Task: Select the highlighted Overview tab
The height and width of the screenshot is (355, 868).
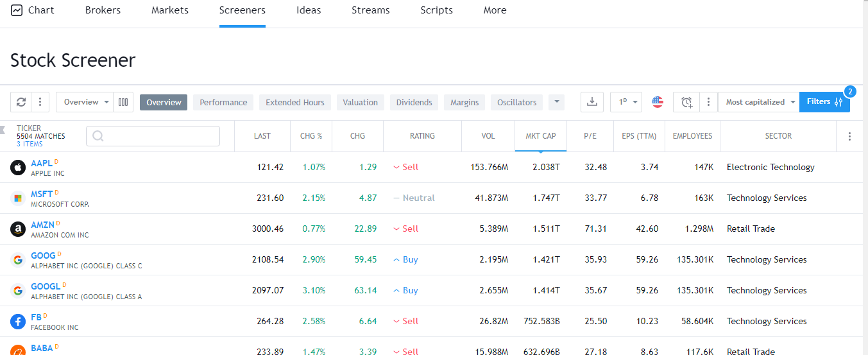Action: pos(164,102)
